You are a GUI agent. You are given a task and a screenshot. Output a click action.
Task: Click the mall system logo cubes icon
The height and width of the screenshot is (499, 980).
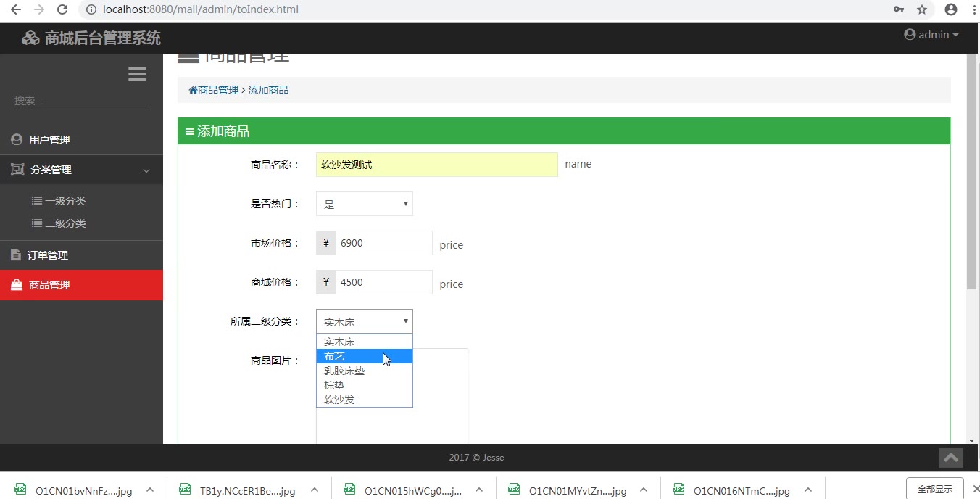pyautogui.click(x=30, y=38)
